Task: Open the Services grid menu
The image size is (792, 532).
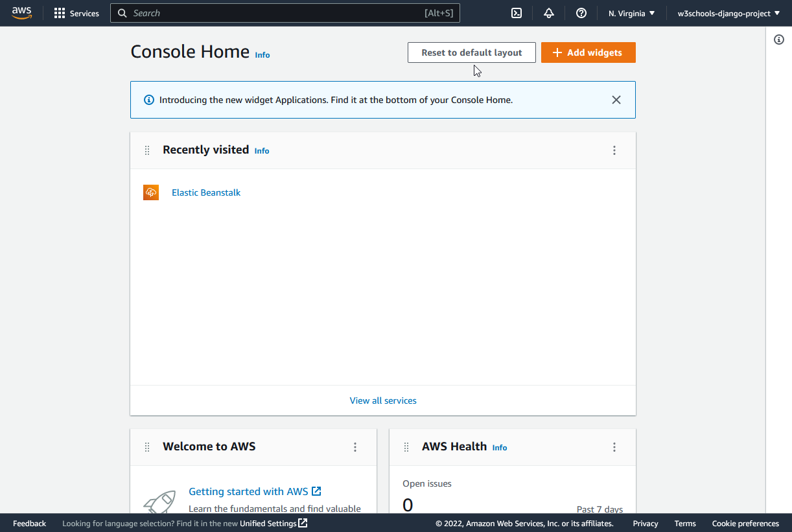Action: coord(76,14)
